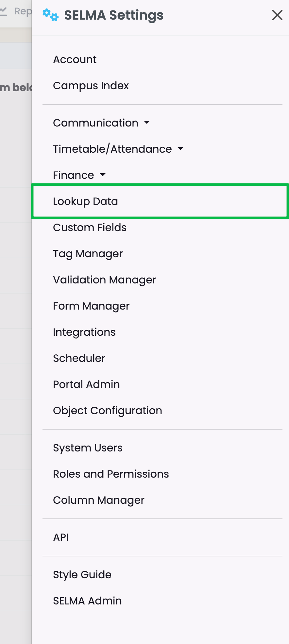The image size is (289, 644).
Task: Open System Users page
Action: (88, 448)
